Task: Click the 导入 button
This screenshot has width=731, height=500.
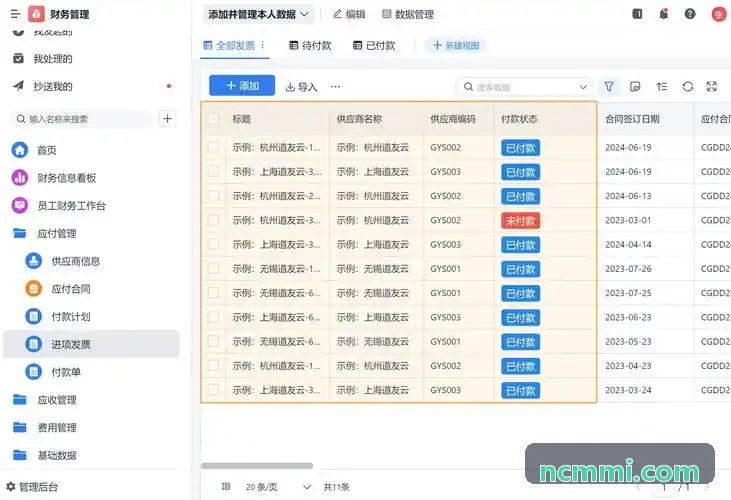Action: pos(301,87)
